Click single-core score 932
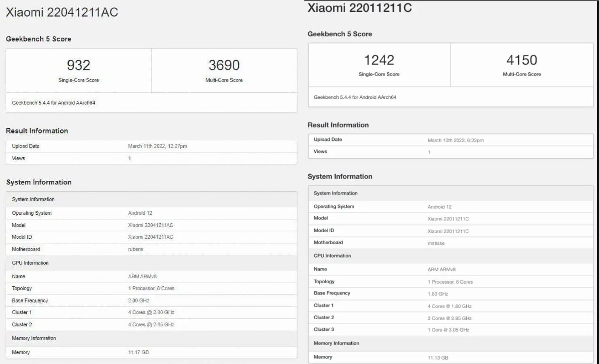The width and height of the screenshot is (599, 364). [x=79, y=65]
